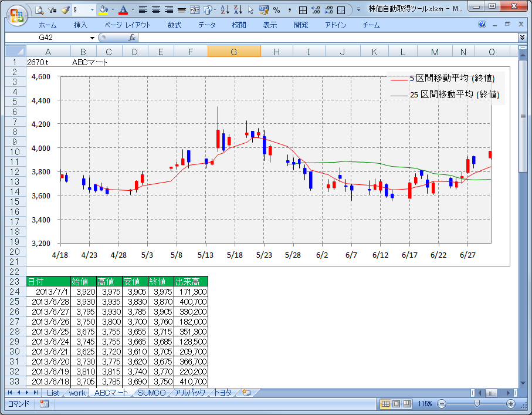Expand the formula bar
Screen dimensions: 532x415
523,38
